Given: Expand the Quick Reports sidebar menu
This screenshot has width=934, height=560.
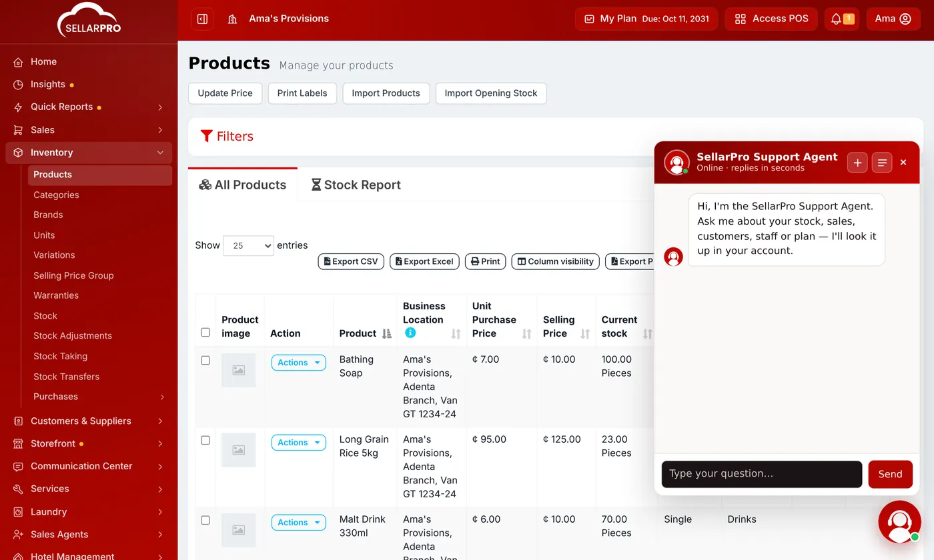Looking at the screenshot, I should point(89,107).
